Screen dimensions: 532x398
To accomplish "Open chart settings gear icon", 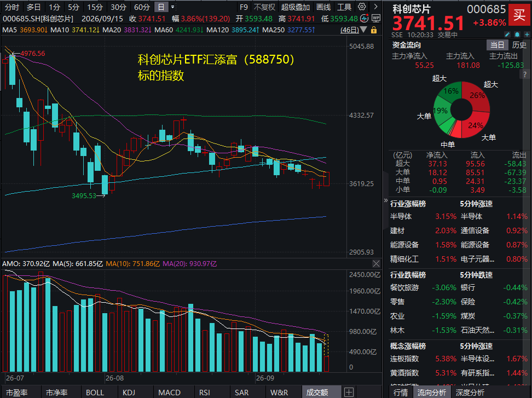I will 362,7.
